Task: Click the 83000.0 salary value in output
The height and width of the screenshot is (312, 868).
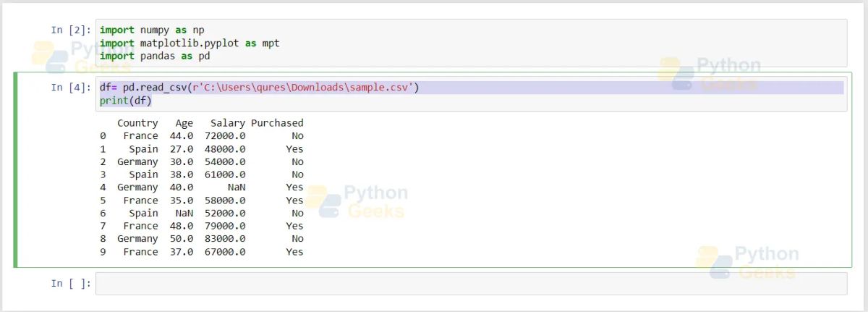Action: pyautogui.click(x=225, y=239)
